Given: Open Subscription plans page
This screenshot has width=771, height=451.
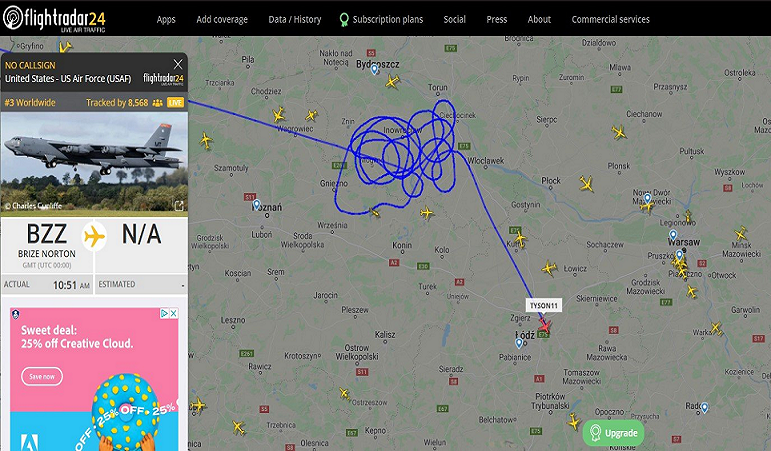Looking at the screenshot, I should (x=381, y=20).
